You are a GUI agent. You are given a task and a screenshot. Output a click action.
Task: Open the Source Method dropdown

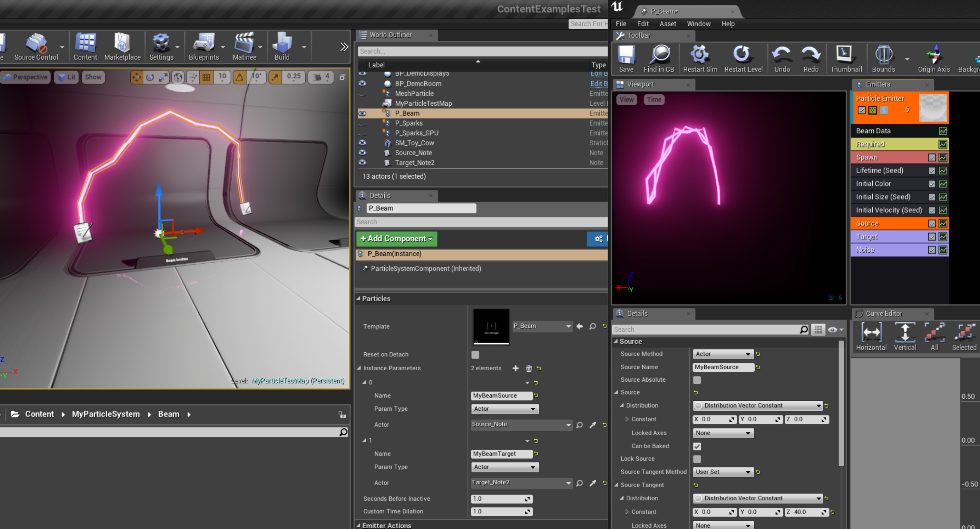tap(723, 354)
